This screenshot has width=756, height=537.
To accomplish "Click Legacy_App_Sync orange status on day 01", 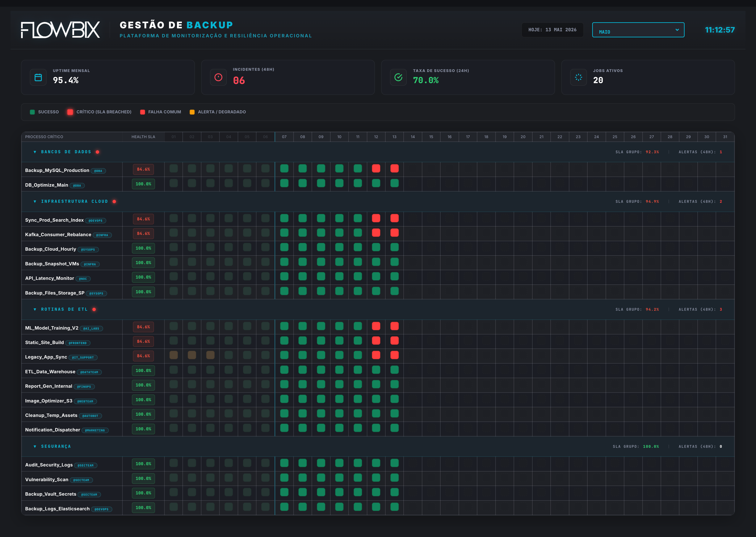I will pos(174,355).
